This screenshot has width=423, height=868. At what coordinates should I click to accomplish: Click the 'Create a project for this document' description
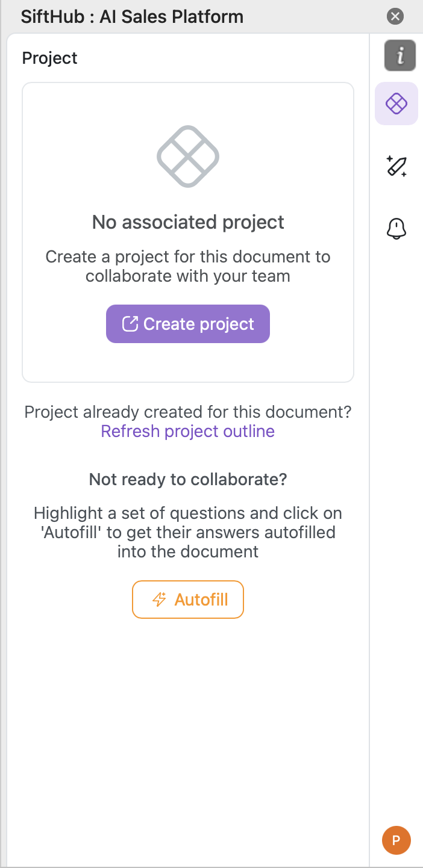pos(188,266)
